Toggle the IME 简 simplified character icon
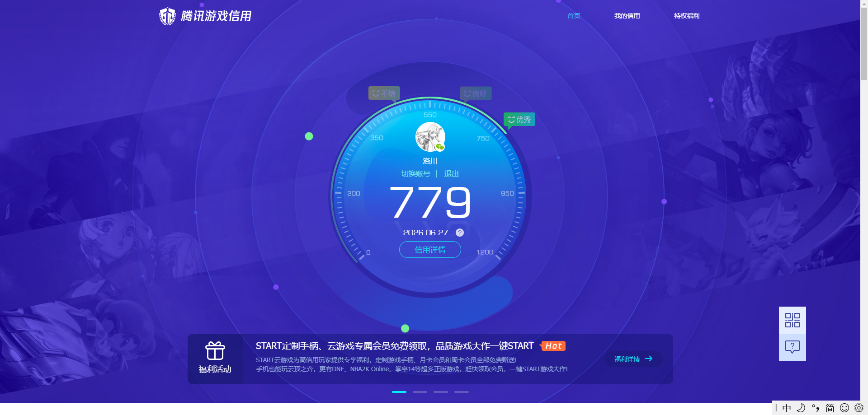The image size is (868, 415). (x=830, y=408)
